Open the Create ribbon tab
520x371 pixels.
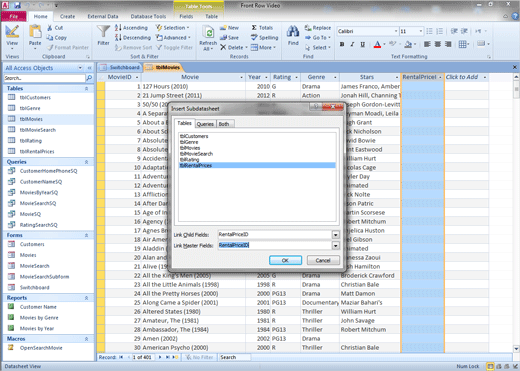tap(67, 16)
